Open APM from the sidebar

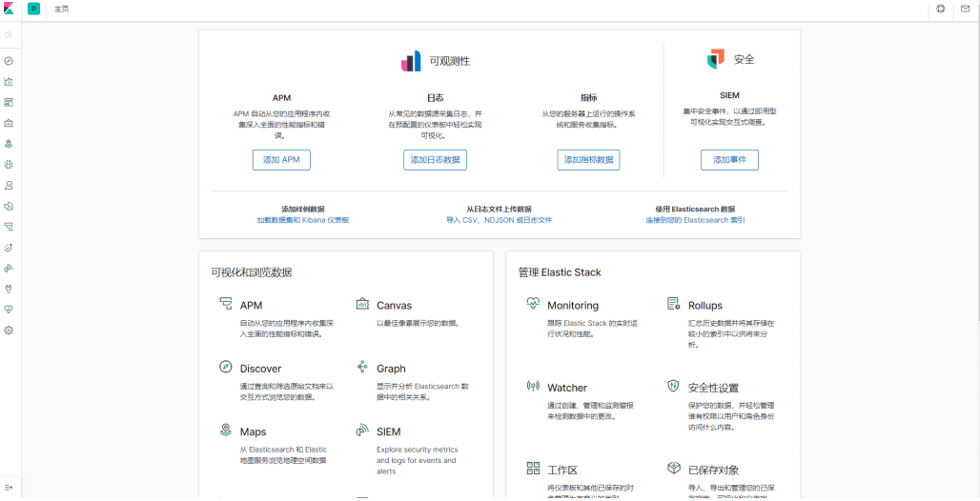(x=9, y=226)
